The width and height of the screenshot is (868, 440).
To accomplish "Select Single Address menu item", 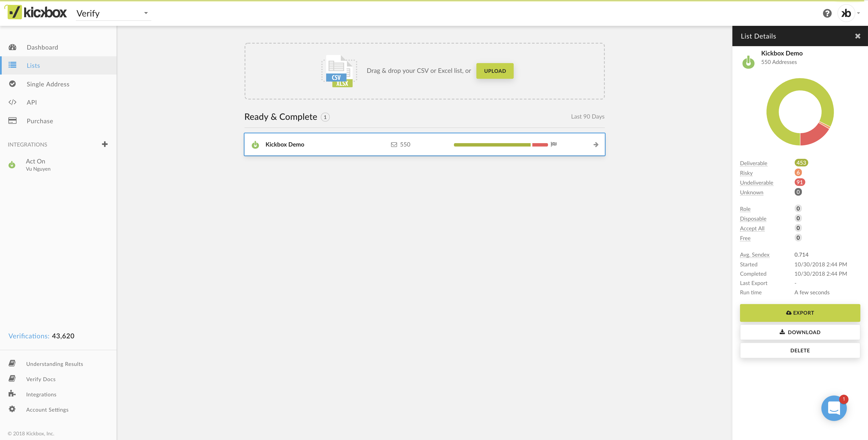I will tap(48, 84).
